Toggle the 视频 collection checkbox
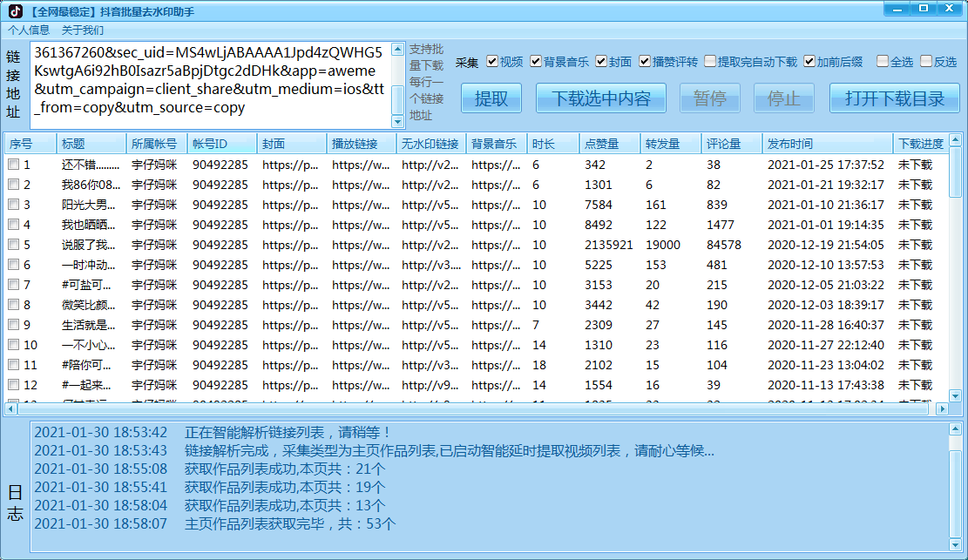The image size is (968, 560). (492, 61)
